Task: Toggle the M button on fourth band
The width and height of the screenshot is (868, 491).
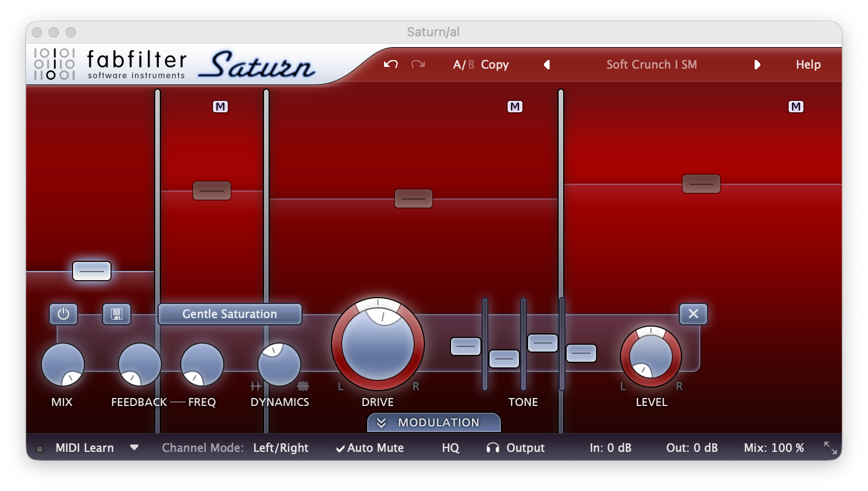Action: click(796, 107)
